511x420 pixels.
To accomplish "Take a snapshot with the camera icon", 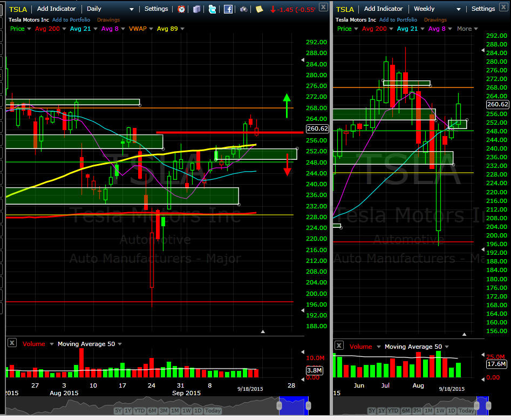I will pos(243,9).
